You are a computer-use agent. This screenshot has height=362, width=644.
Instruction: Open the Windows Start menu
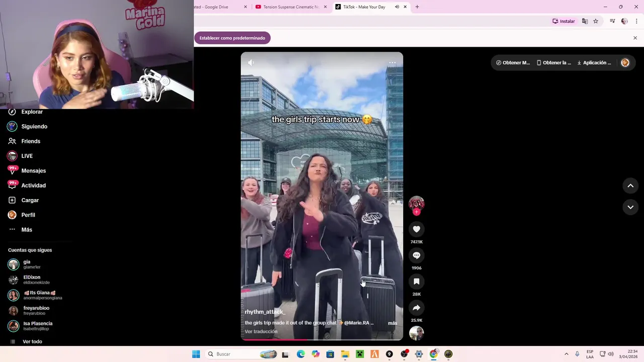click(196, 354)
